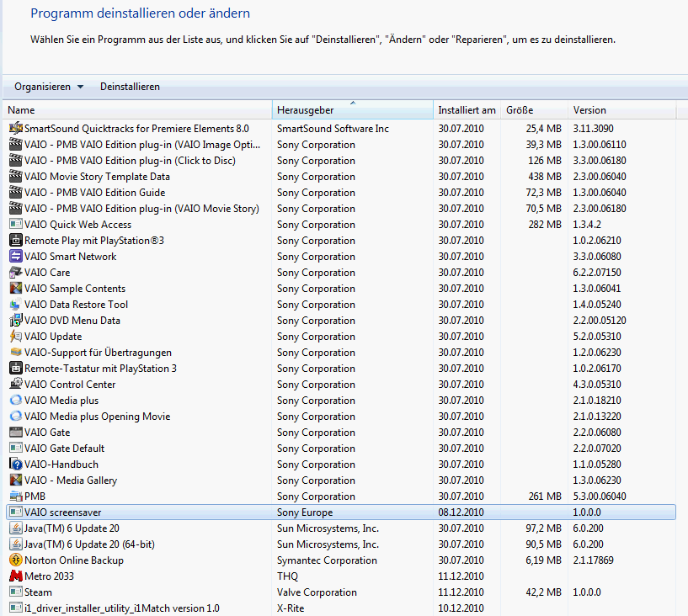Click the VAIO Movie Story Template Data icon
This screenshot has width=688, height=616.
(x=16, y=176)
